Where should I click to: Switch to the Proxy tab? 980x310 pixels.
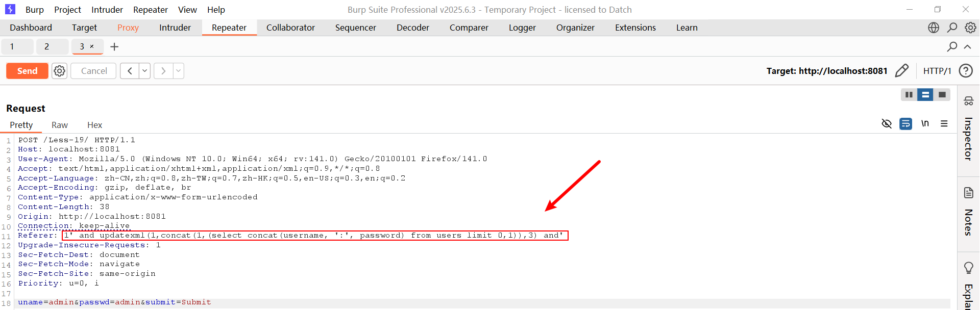(x=128, y=28)
